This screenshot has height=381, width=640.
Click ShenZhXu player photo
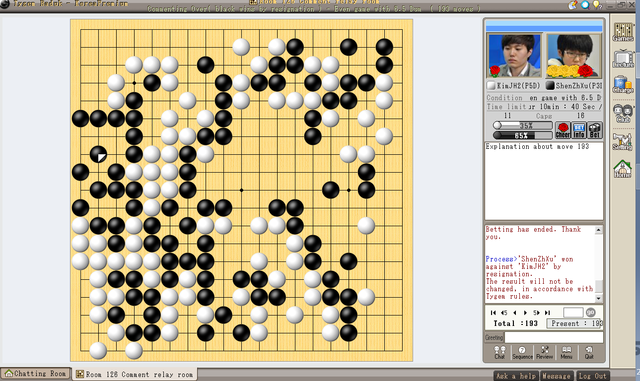(573, 56)
